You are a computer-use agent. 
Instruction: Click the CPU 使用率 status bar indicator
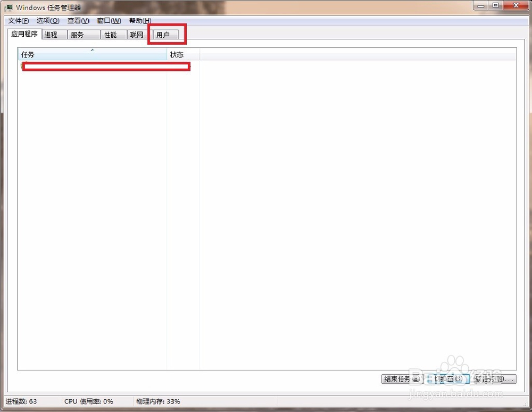pyautogui.click(x=88, y=401)
